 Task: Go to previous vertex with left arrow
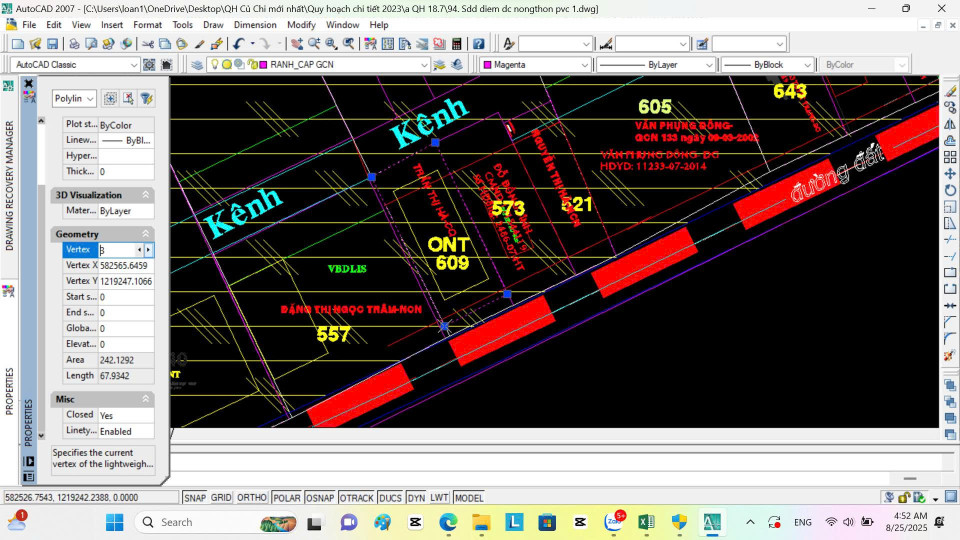point(140,250)
